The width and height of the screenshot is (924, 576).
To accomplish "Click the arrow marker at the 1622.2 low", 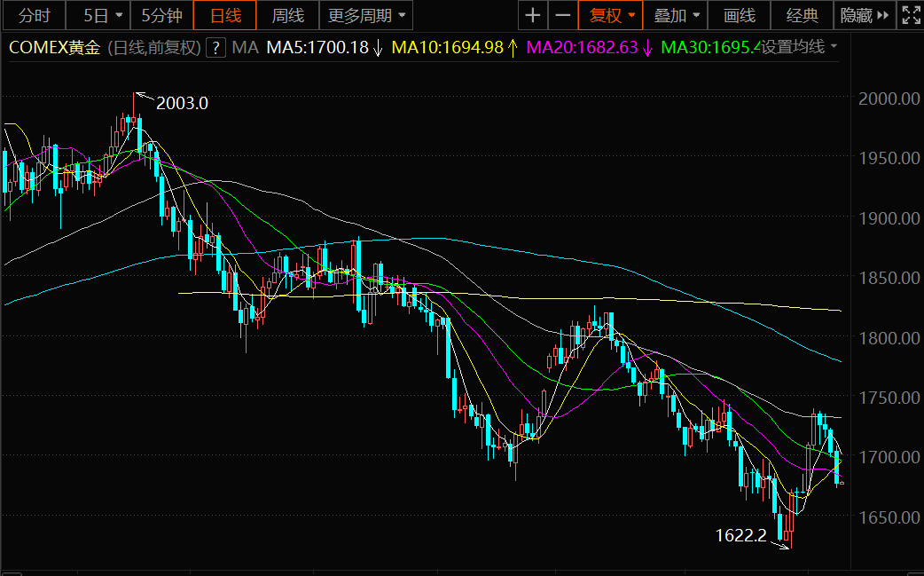I will coord(779,545).
